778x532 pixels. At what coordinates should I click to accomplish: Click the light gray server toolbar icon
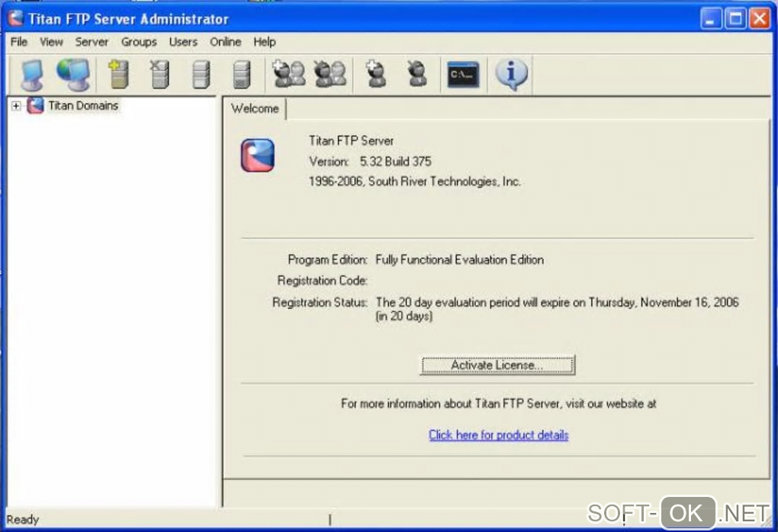coord(201,75)
